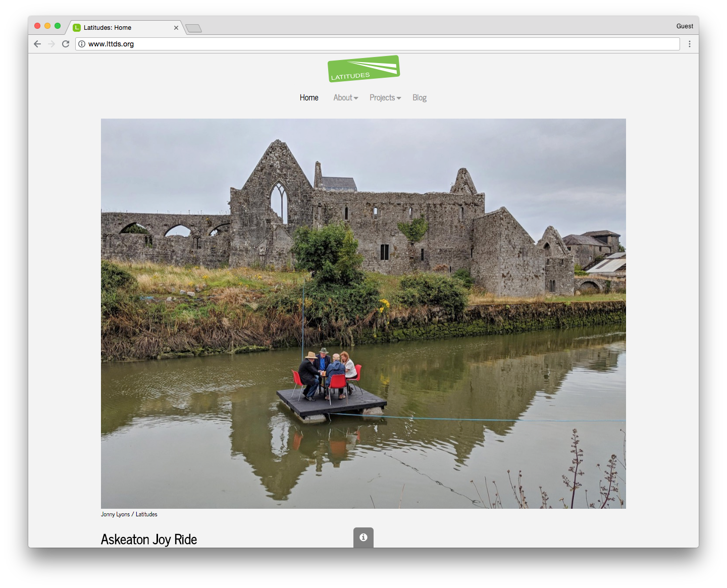Screen dimensions: 727x588
Task: Click the site info icon in address bar
Action: [82, 44]
